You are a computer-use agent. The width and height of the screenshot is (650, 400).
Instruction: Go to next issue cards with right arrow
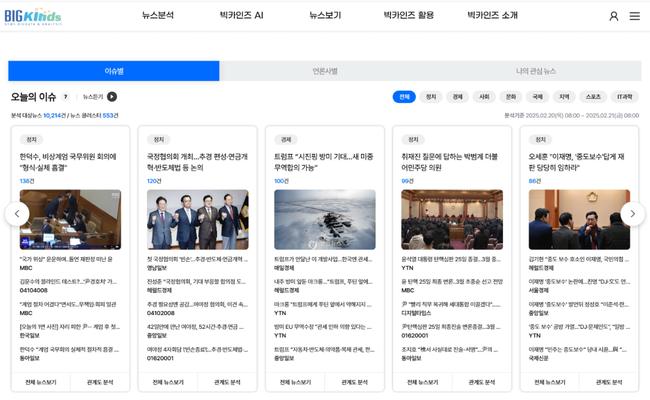point(632,213)
